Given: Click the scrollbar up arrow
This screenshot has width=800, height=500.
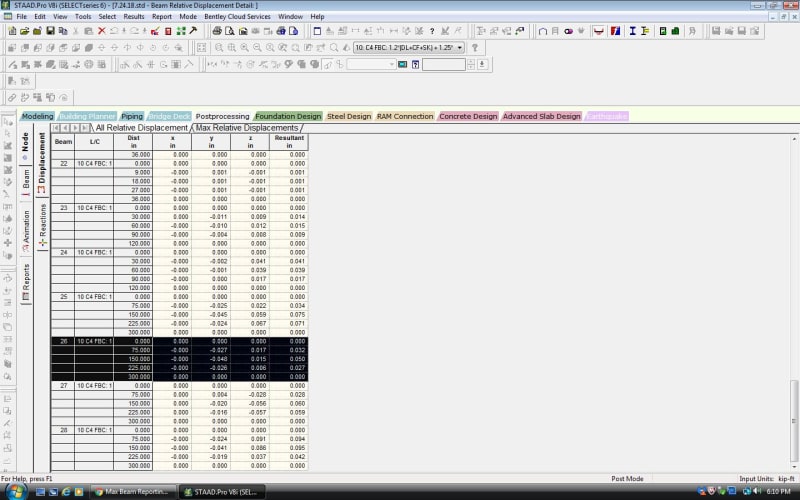Looking at the screenshot, I should click(x=794, y=139).
